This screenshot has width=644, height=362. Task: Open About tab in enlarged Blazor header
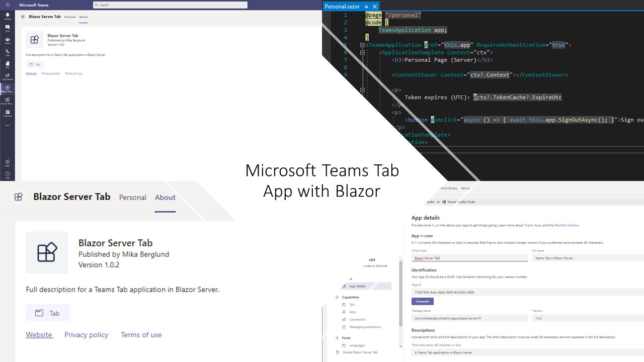(165, 198)
